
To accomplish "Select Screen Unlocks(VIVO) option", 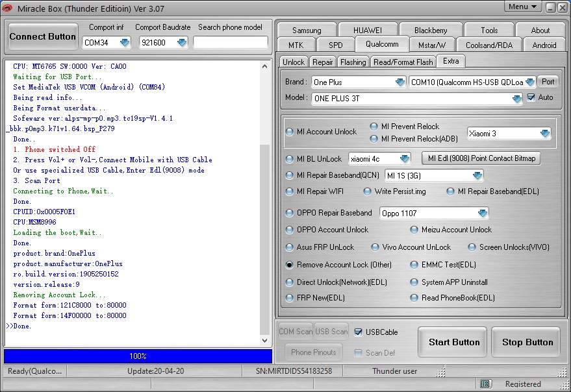I will (472, 247).
